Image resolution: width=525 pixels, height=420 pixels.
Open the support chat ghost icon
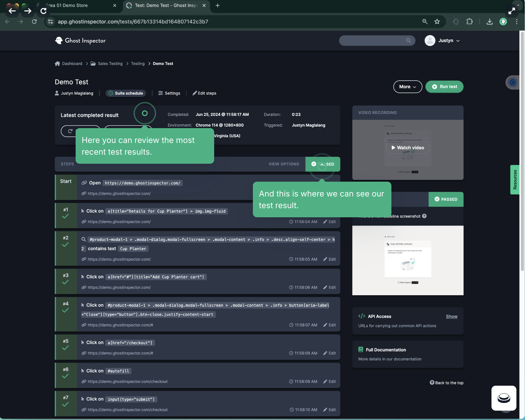pos(503,398)
